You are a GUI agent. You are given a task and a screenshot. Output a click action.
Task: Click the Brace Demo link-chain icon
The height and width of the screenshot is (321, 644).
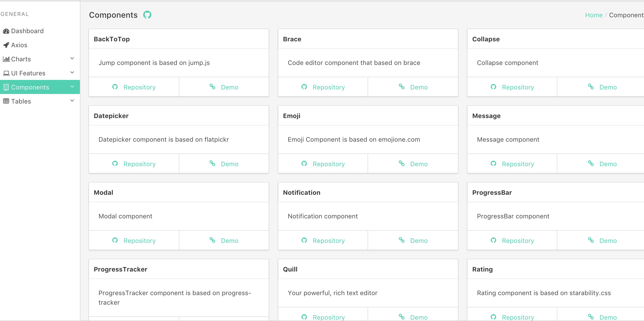point(401,86)
